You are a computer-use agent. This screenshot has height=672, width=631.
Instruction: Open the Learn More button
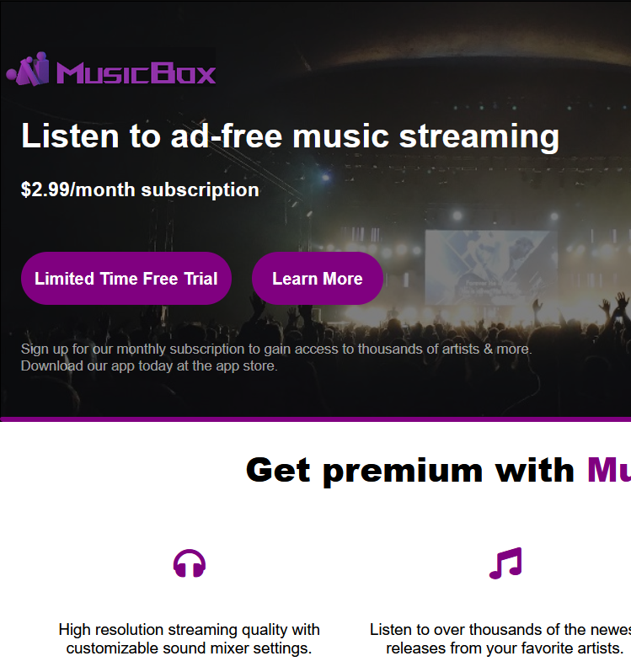click(x=318, y=279)
